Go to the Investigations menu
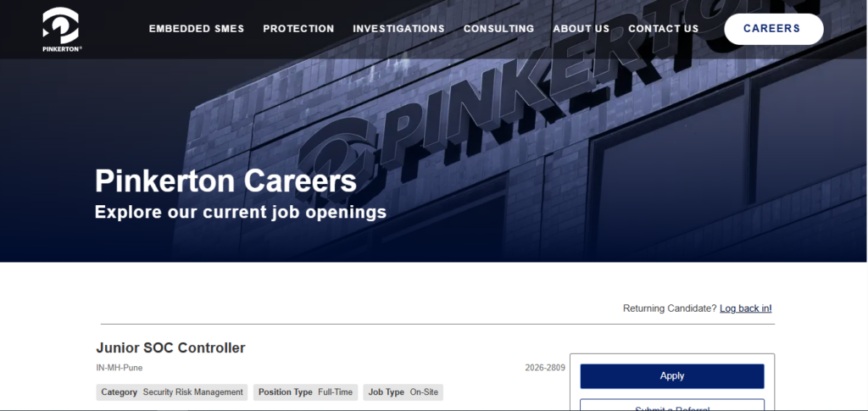Image resolution: width=868 pixels, height=411 pixels. coord(398,29)
